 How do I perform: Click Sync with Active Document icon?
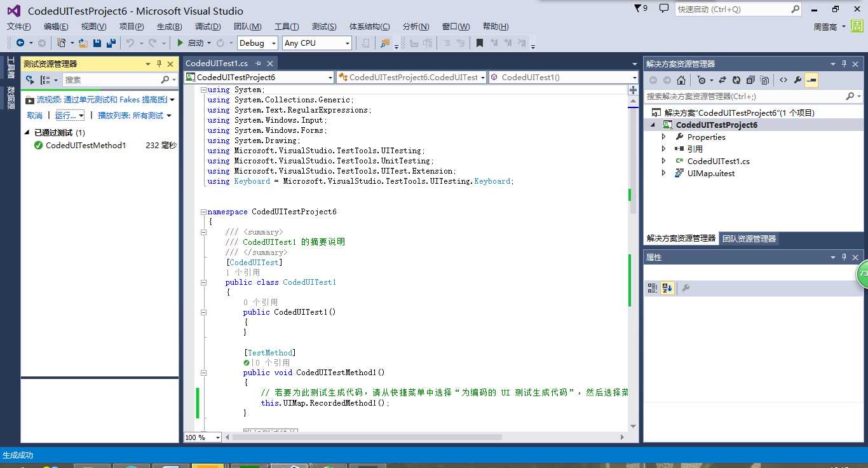point(722,80)
